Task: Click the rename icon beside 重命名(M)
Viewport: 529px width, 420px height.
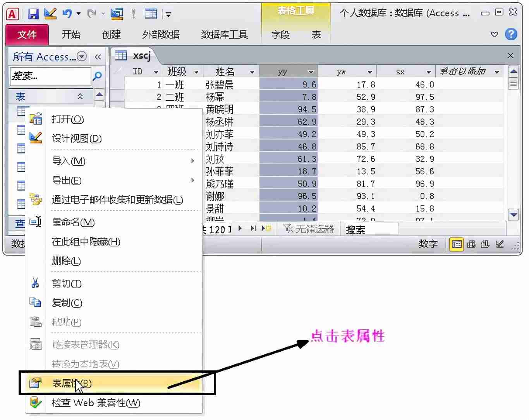Action: click(x=36, y=222)
